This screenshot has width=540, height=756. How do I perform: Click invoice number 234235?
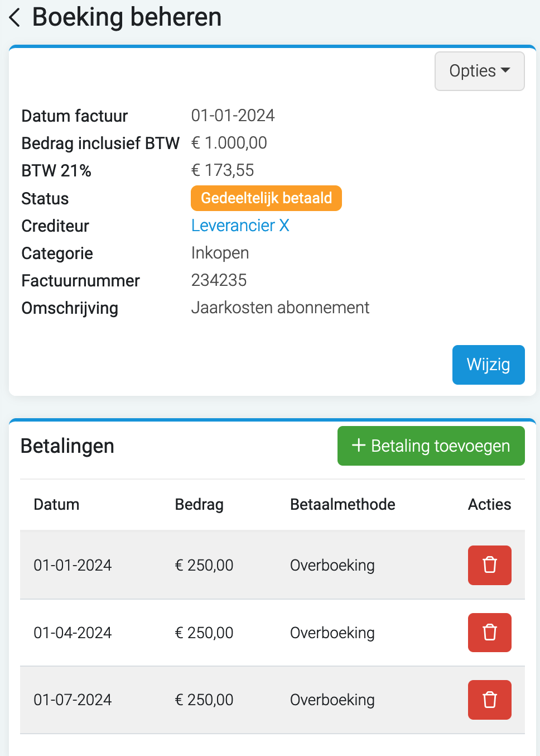point(219,280)
